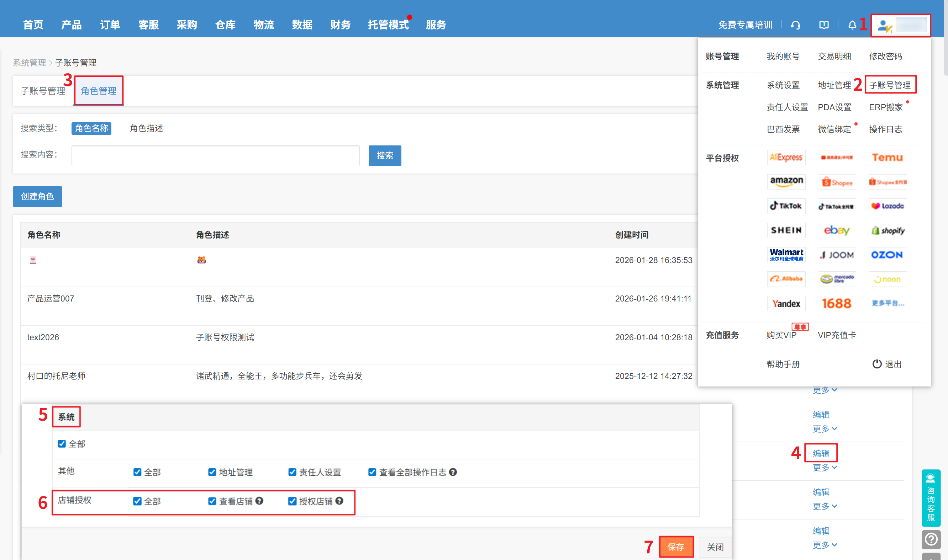
Task: Select the Temu platform authorization logo
Action: point(887,158)
